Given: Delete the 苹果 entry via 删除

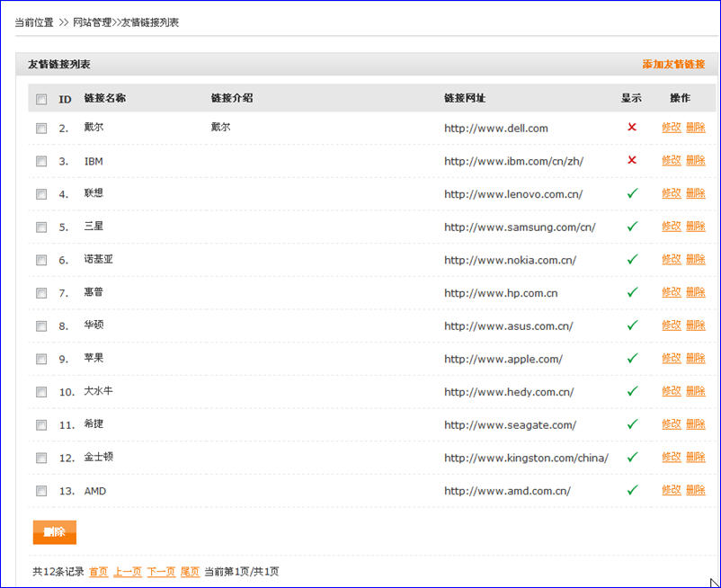Looking at the screenshot, I should pyautogui.click(x=696, y=358).
